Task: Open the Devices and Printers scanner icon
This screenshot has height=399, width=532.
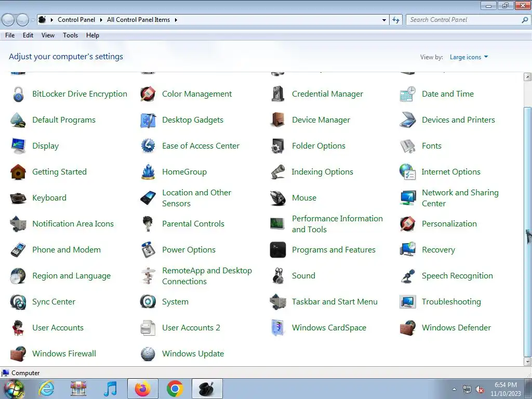Action: (x=407, y=120)
